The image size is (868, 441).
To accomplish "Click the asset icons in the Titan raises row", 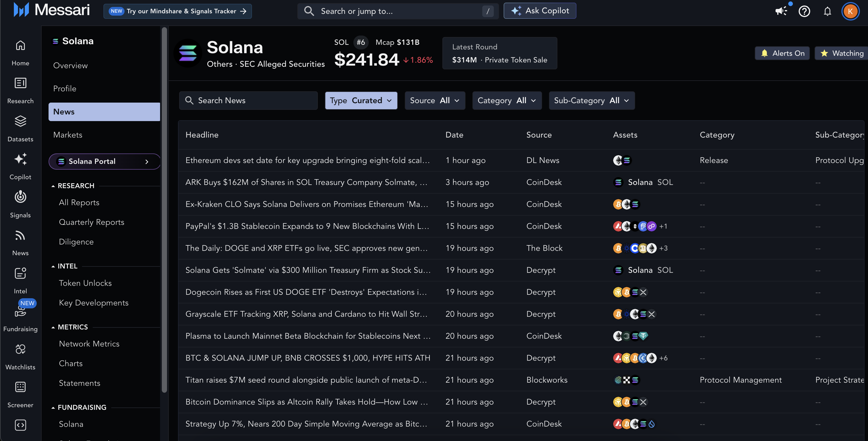I will click(x=626, y=380).
